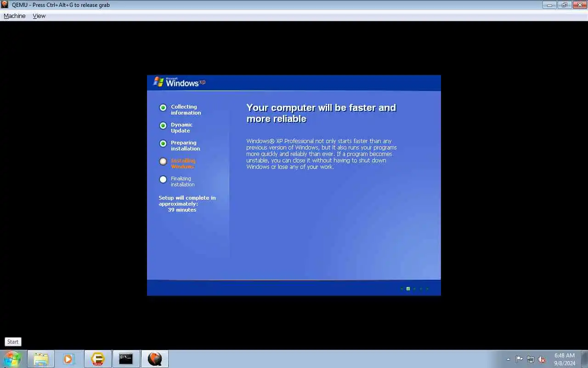588x368 pixels.
Task: Click the 'Setup will complete in approximately' text
Action: tap(187, 201)
